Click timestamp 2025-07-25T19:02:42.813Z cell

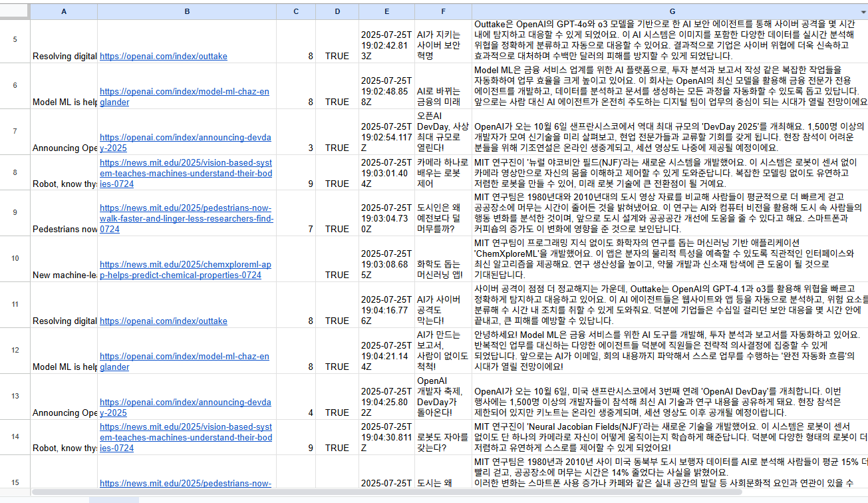[386, 41]
